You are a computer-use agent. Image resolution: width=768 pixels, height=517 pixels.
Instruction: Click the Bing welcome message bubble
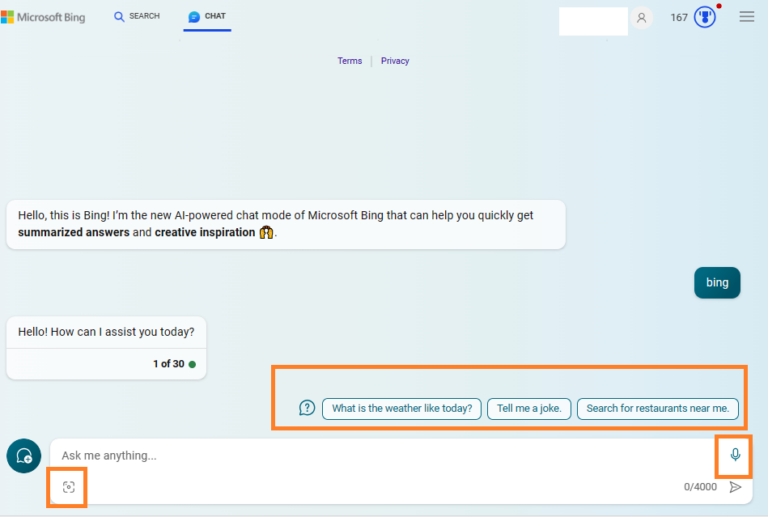click(286, 224)
